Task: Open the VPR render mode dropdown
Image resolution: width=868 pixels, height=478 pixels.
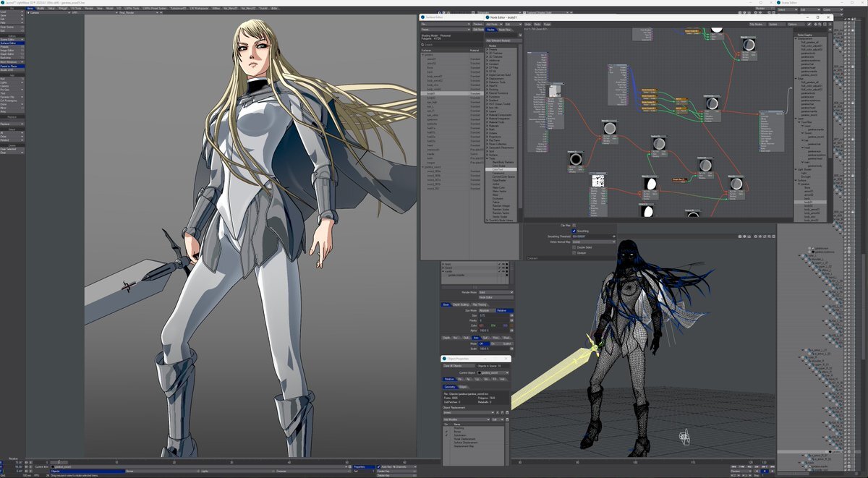Action: click(95, 13)
